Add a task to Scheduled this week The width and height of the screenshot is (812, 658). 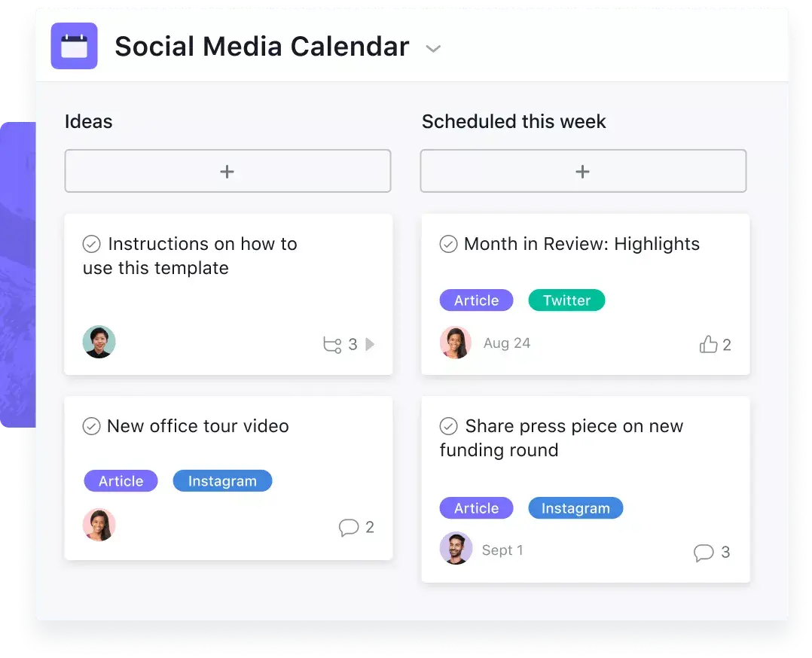(x=583, y=172)
